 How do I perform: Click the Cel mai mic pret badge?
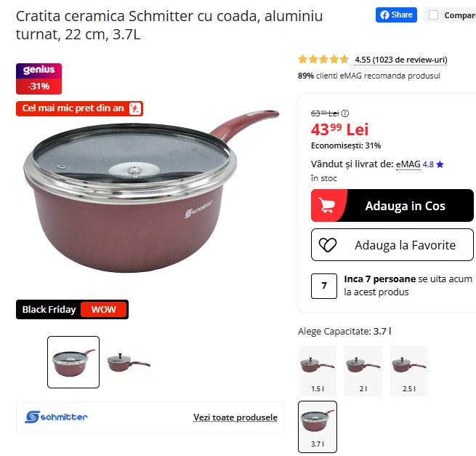pos(79,108)
